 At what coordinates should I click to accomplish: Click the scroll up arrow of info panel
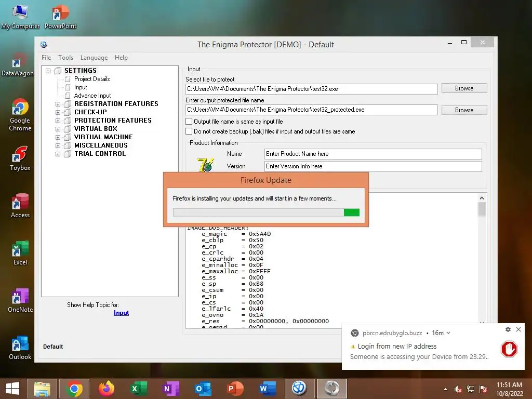pos(482,198)
